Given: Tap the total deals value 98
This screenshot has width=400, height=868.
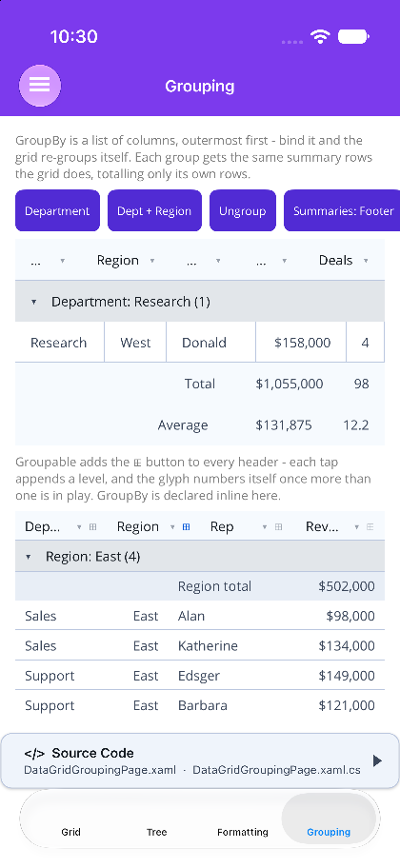Looking at the screenshot, I should click(x=361, y=385).
